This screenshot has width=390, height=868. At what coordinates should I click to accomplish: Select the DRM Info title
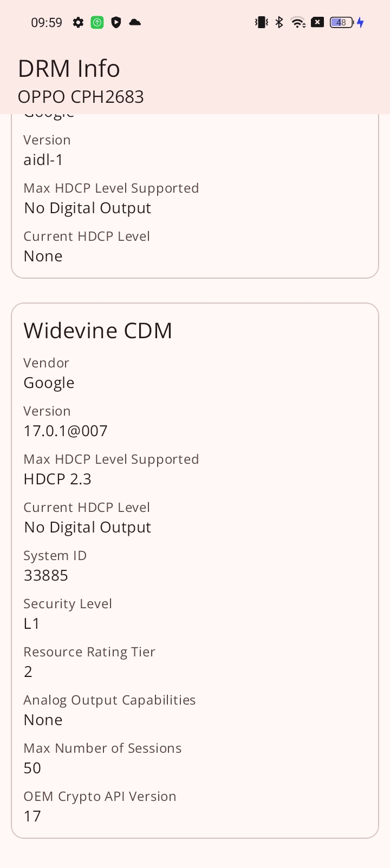[x=69, y=69]
